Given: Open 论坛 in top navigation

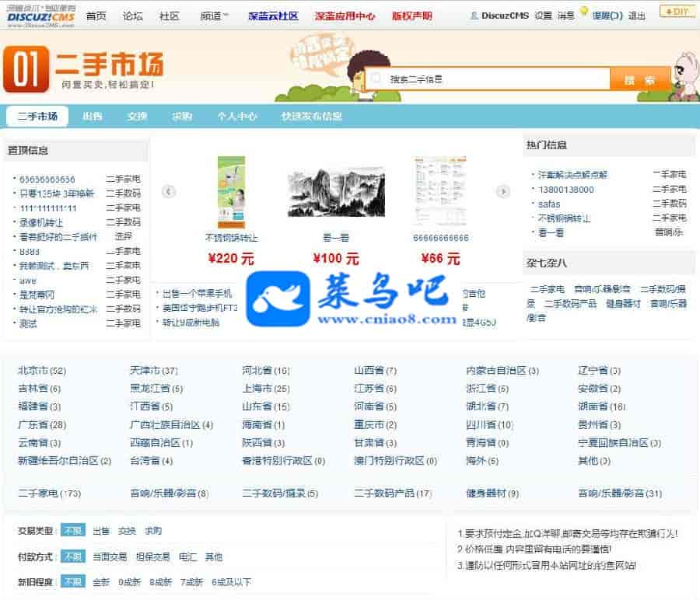Looking at the screenshot, I should click(x=132, y=16).
